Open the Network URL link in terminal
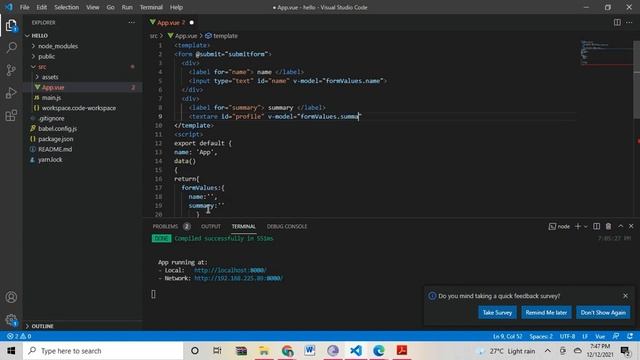 (x=238, y=278)
